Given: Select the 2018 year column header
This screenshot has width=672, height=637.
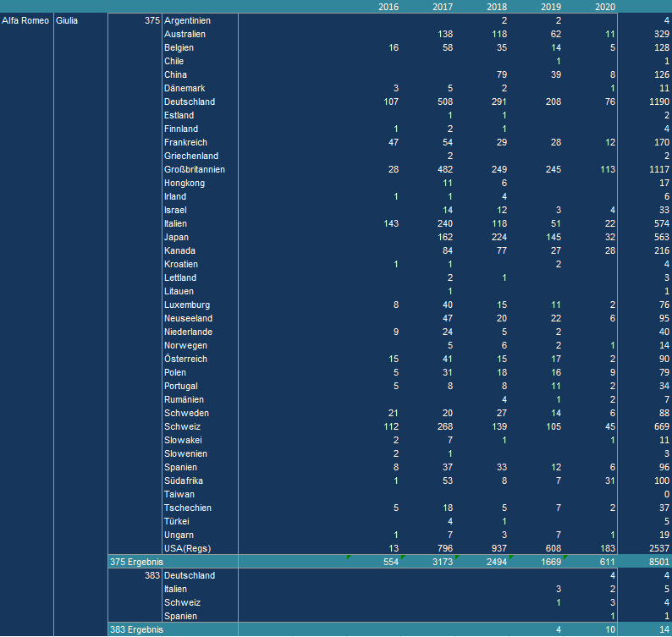Looking at the screenshot, I should pos(496,7).
